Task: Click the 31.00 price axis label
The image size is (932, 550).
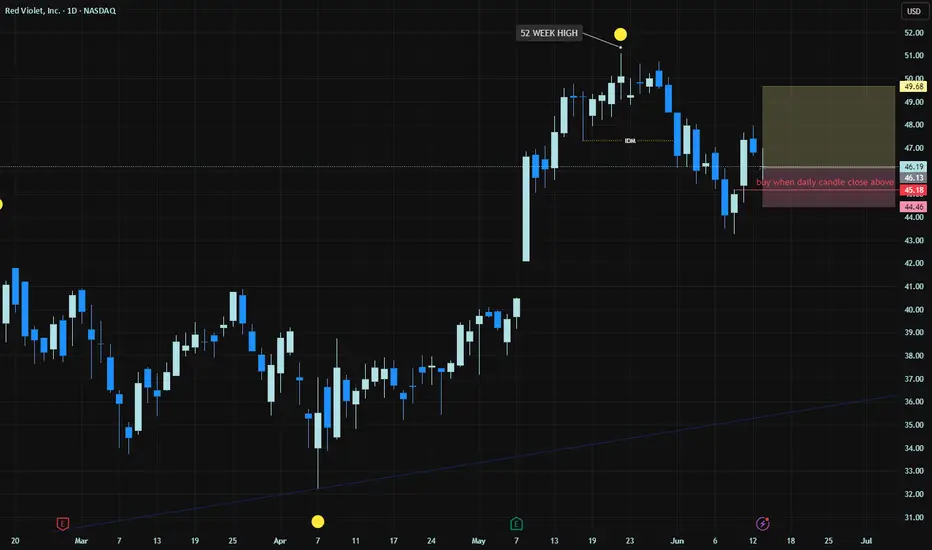Action: pos(914,517)
